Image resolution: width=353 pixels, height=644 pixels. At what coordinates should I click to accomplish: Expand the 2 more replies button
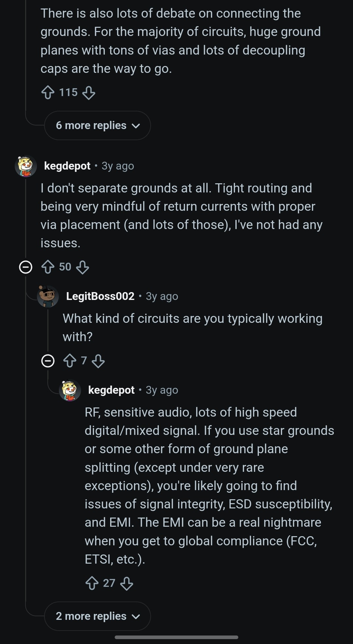(x=97, y=616)
